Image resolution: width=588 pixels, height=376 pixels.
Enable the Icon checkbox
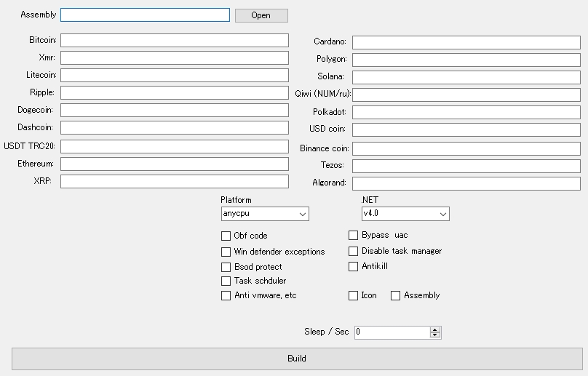[354, 295]
